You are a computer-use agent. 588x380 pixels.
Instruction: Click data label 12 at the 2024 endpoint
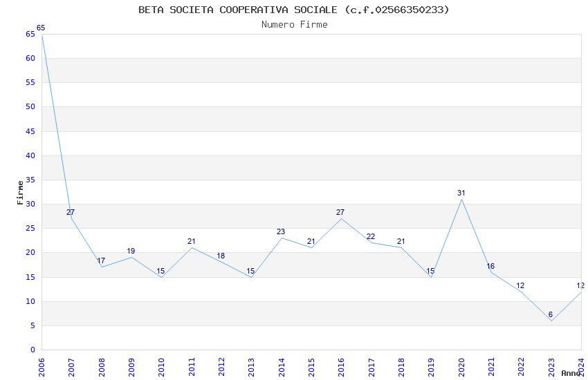(580, 285)
